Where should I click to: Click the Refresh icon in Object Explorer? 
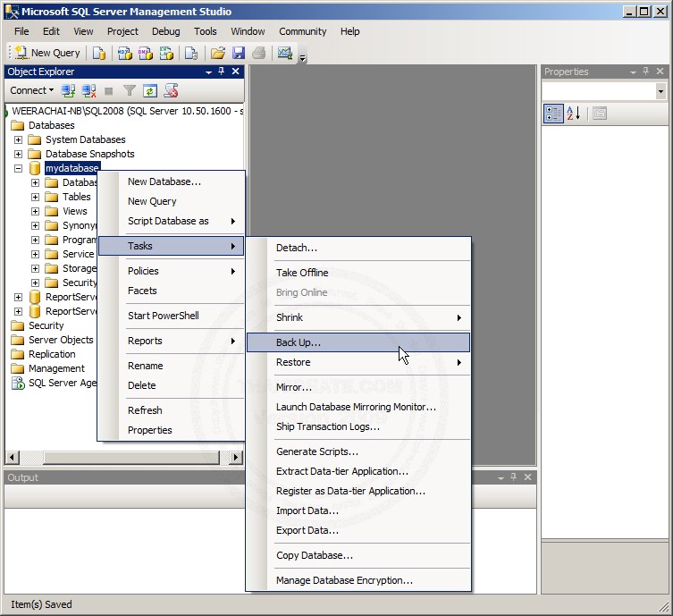point(150,90)
